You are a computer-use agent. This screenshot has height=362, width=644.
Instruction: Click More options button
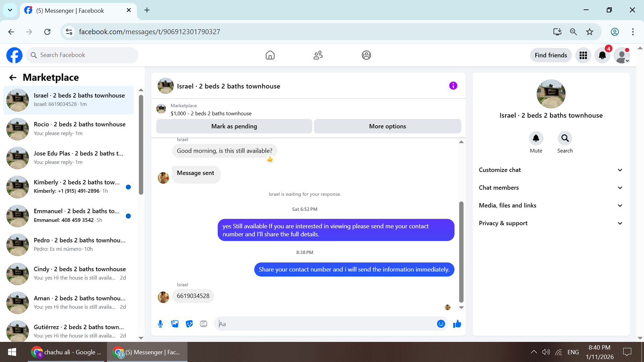pyautogui.click(x=387, y=126)
